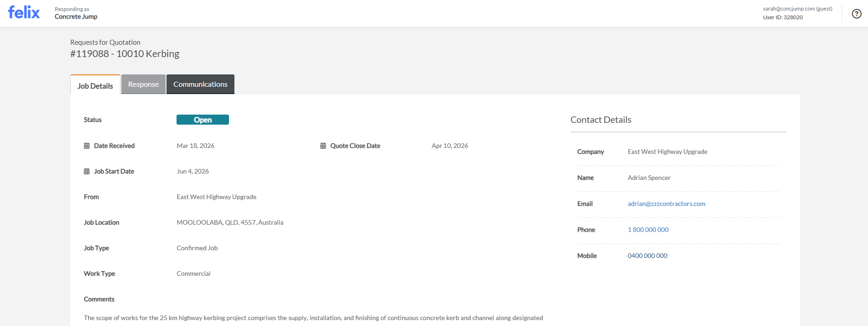Click the mobile number 0400 000 000

(x=647, y=256)
